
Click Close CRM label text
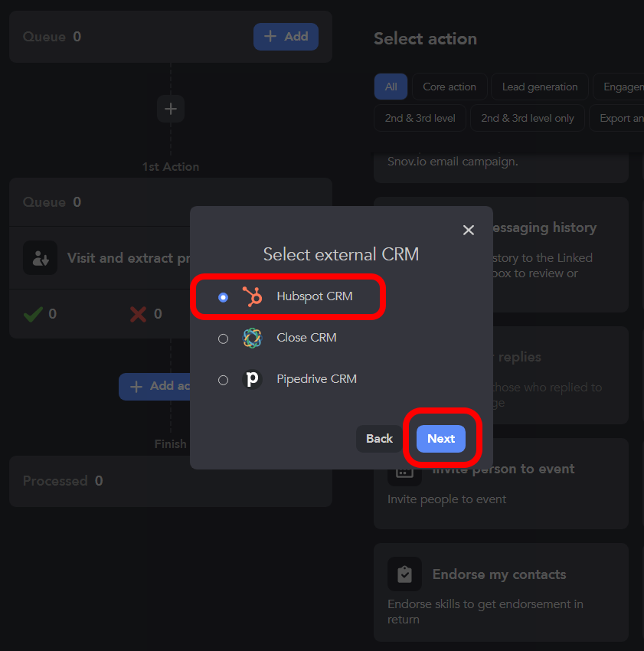(x=306, y=338)
